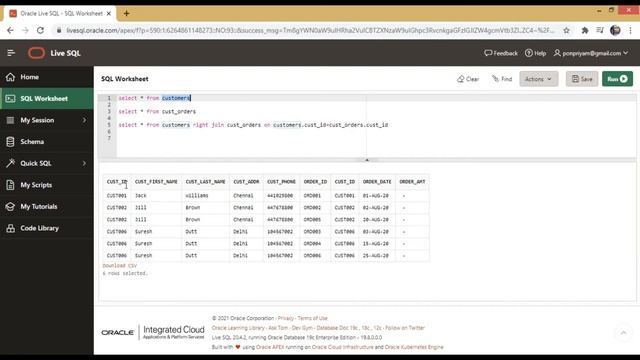Open the Follow on Twitter link

click(x=405, y=328)
